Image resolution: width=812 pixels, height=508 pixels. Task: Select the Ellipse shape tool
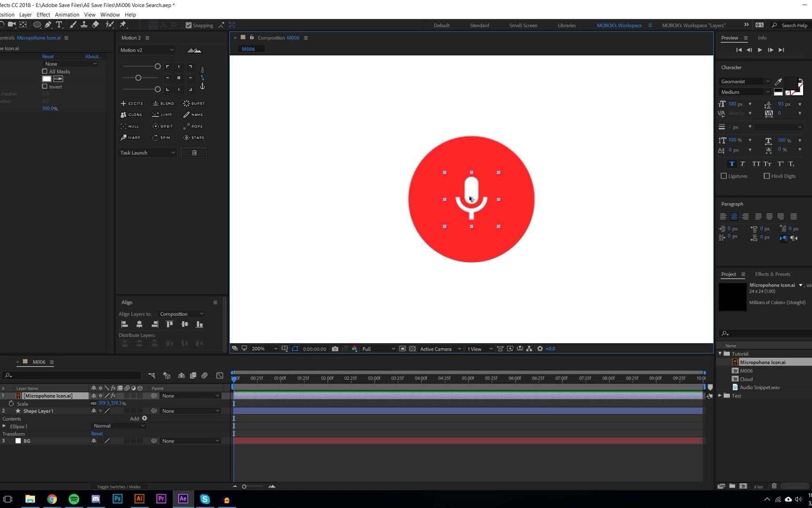(37, 25)
